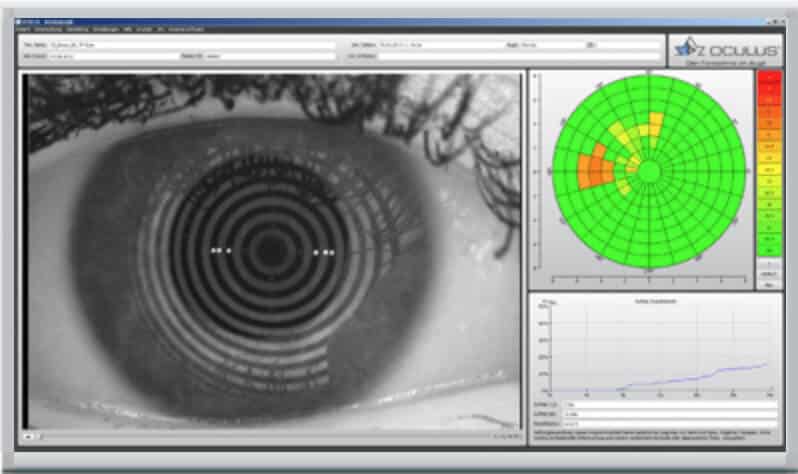Click the right white marker dots on the eye
Screen dimensions: 798x474
(x=324, y=253)
